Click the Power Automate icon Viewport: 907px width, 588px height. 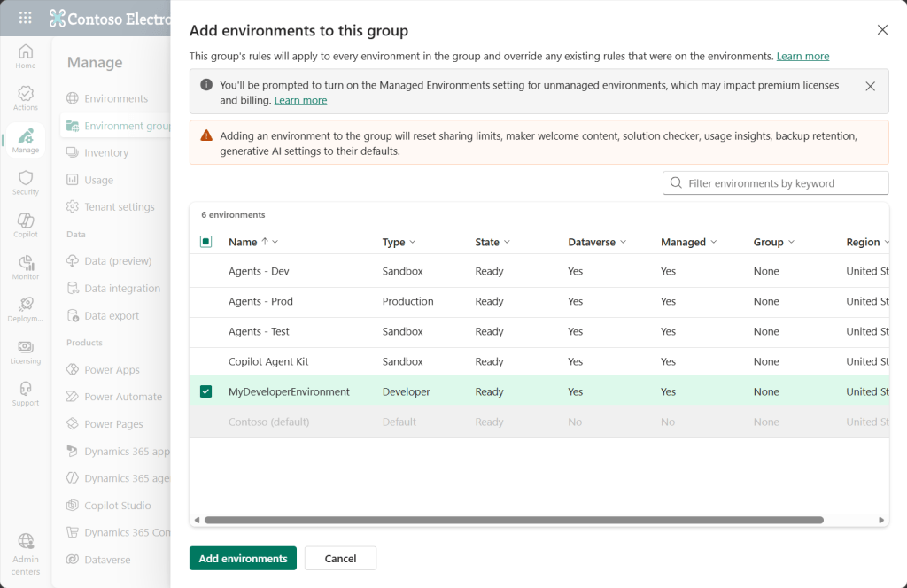point(73,397)
